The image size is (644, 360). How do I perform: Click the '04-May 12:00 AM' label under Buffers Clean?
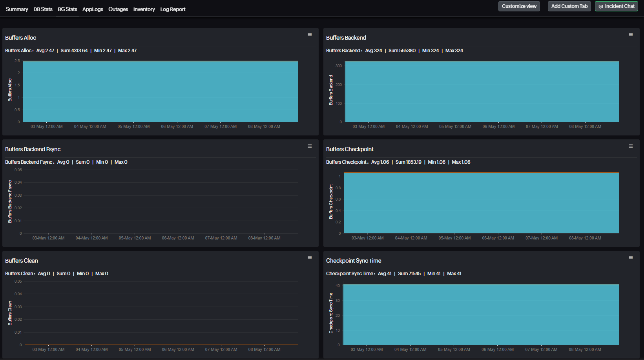click(x=91, y=349)
